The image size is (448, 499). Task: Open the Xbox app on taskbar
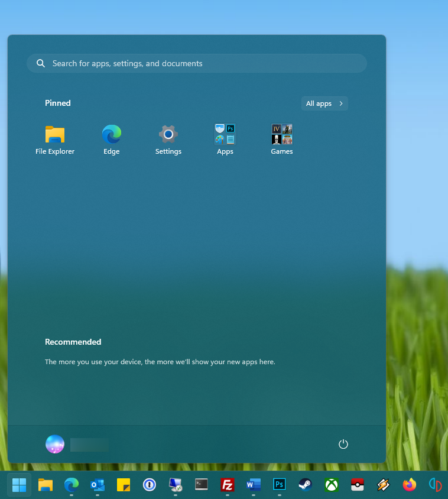point(331,485)
